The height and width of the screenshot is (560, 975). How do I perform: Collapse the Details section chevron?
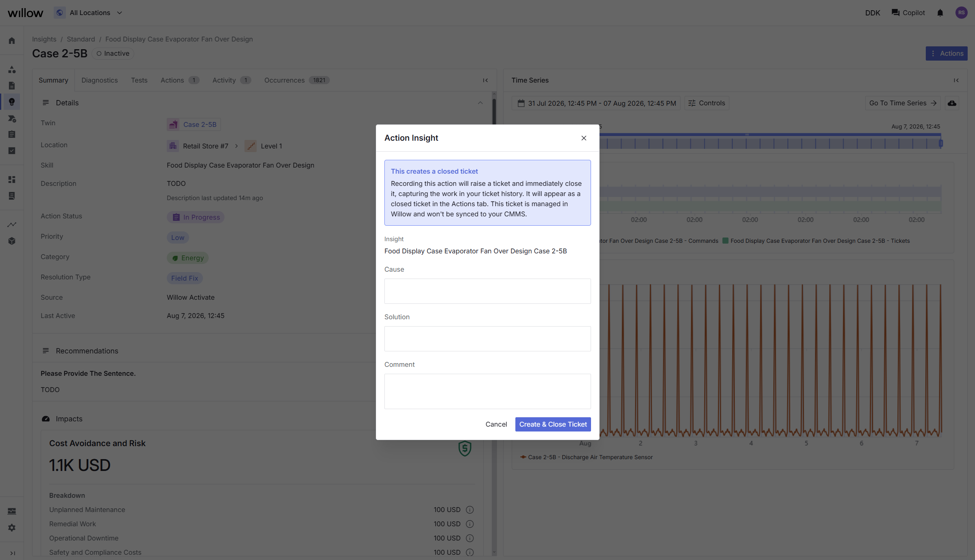[480, 103]
